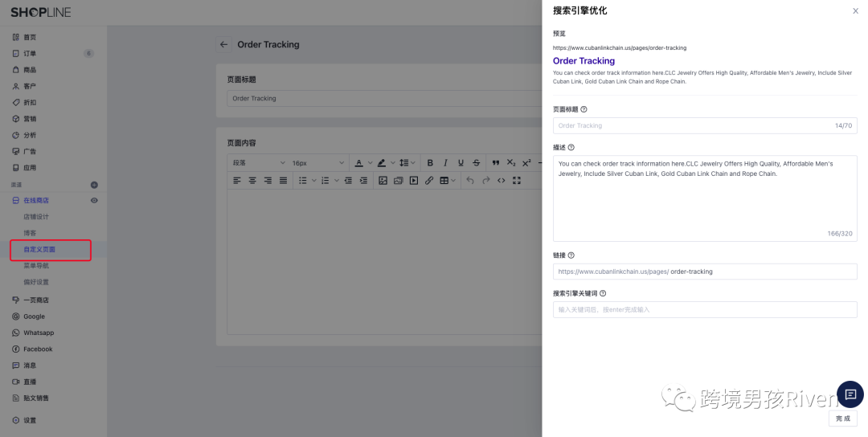
Task: Insert image icon in editor
Action: click(383, 180)
